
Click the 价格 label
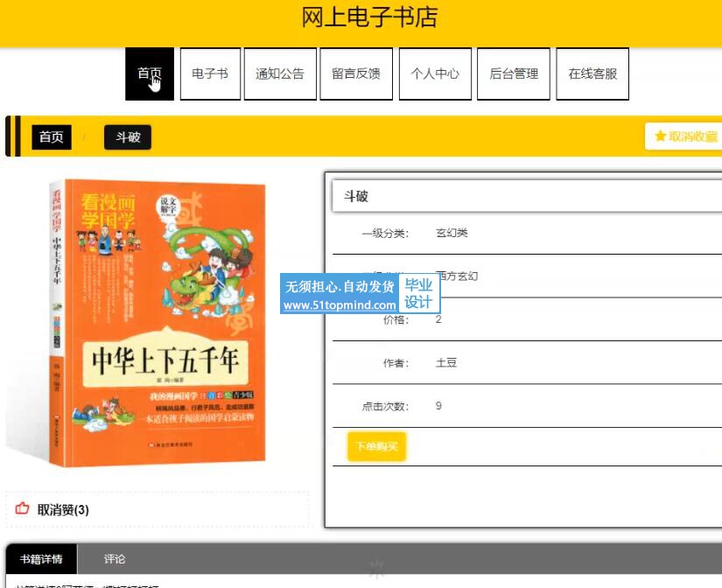coord(396,320)
